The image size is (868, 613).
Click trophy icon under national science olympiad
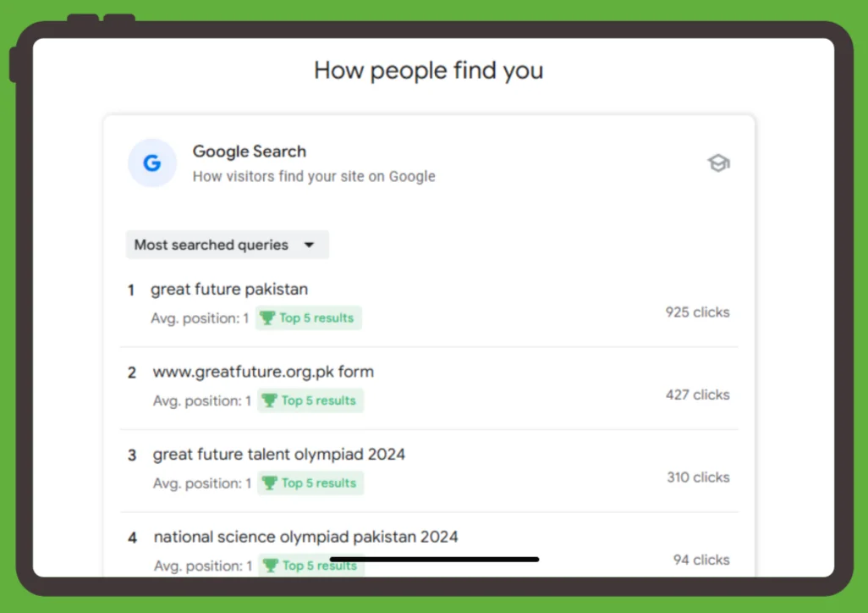271,566
